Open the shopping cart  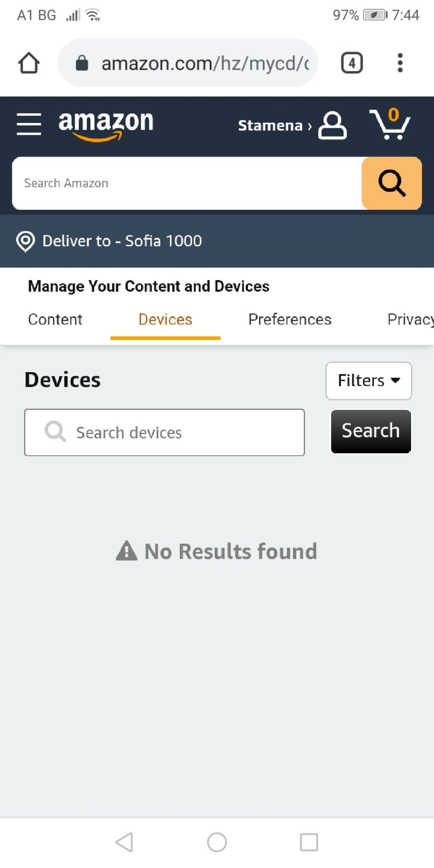pyautogui.click(x=390, y=124)
